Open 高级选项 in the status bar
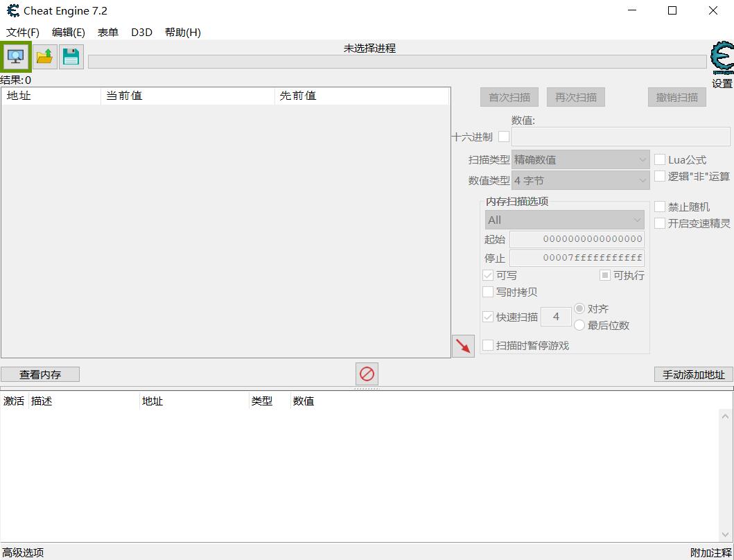Image resolution: width=734 pixels, height=560 pixels. (x=23, y=552)
